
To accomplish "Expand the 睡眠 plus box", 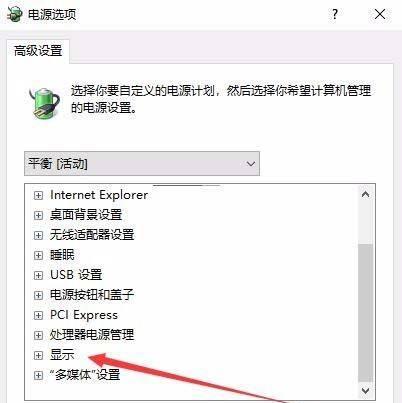I will pos(38,255).
